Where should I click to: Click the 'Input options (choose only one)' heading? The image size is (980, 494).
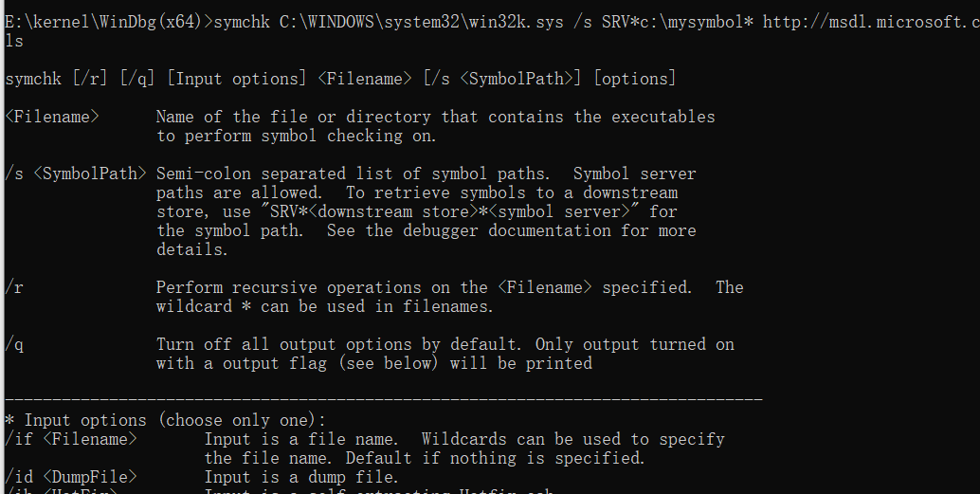175,420
